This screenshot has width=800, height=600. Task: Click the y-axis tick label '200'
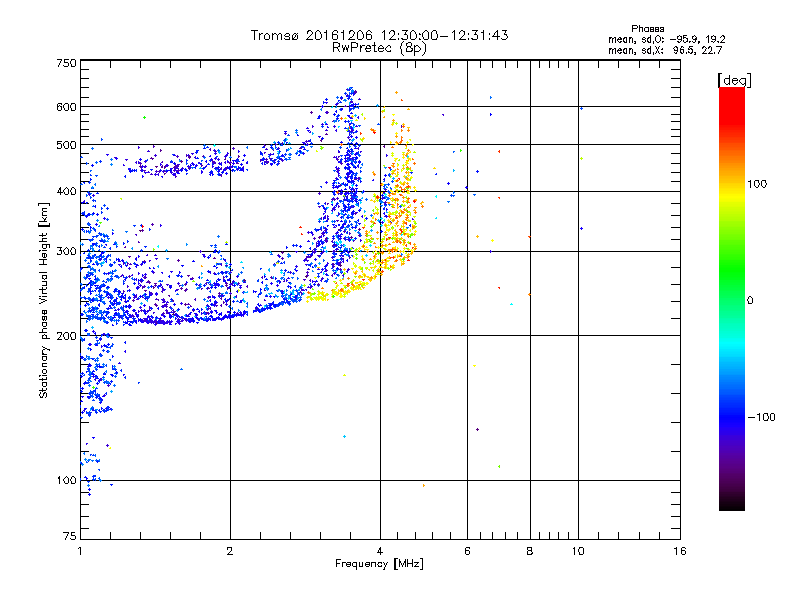[66, 336]
